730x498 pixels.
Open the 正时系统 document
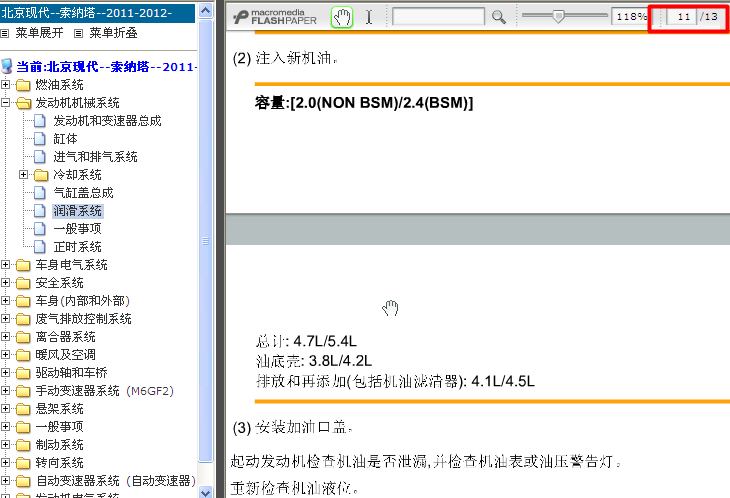tap(77, 247)
